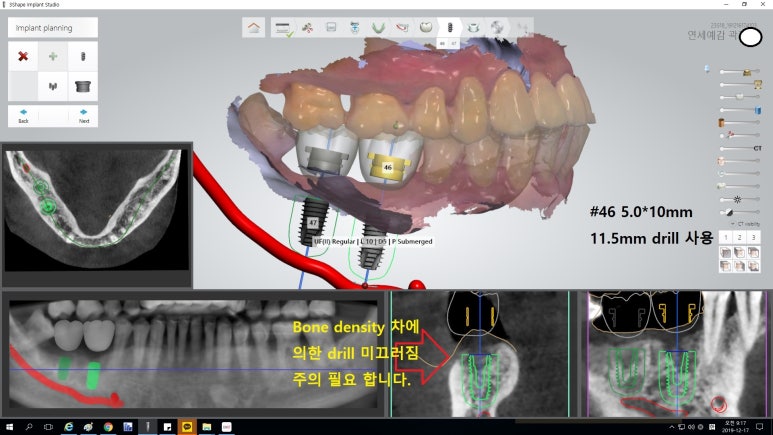The image size is (773, 435).
Task: Click the green plus add implant icon
Action: (x=53, y=56)
